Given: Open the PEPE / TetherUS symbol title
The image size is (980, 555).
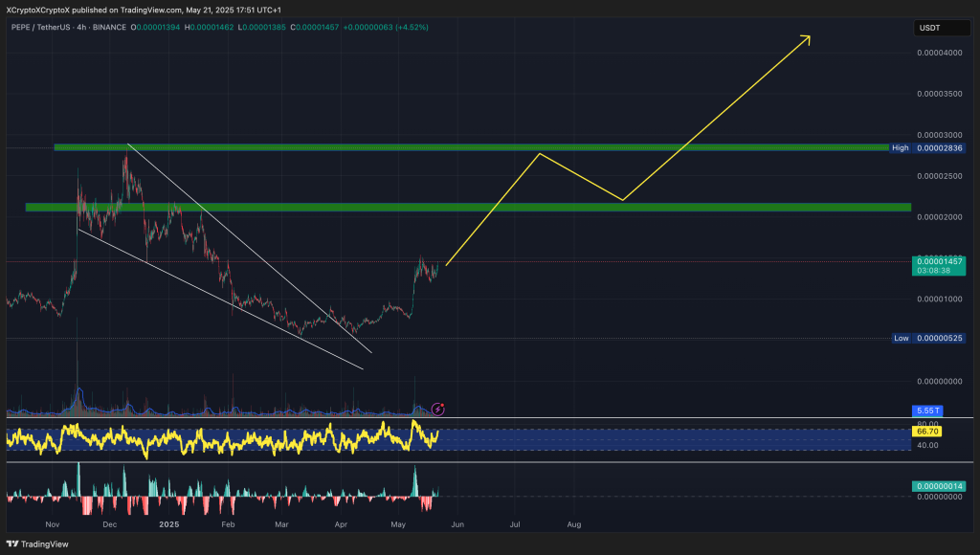Looking at the screenshot, I should click(x=40, y=27).
